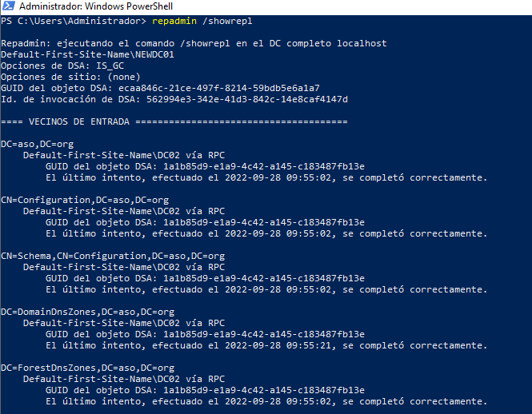This screenshot has height=414, width=532.
Task: Click the 'CN=Schema,CN=Configuration,DC=aso,DC=org' line
Action: (x=113, y=256)
